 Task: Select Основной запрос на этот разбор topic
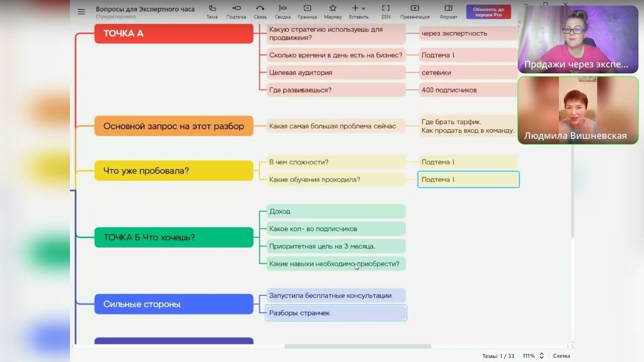pos(174,126)
